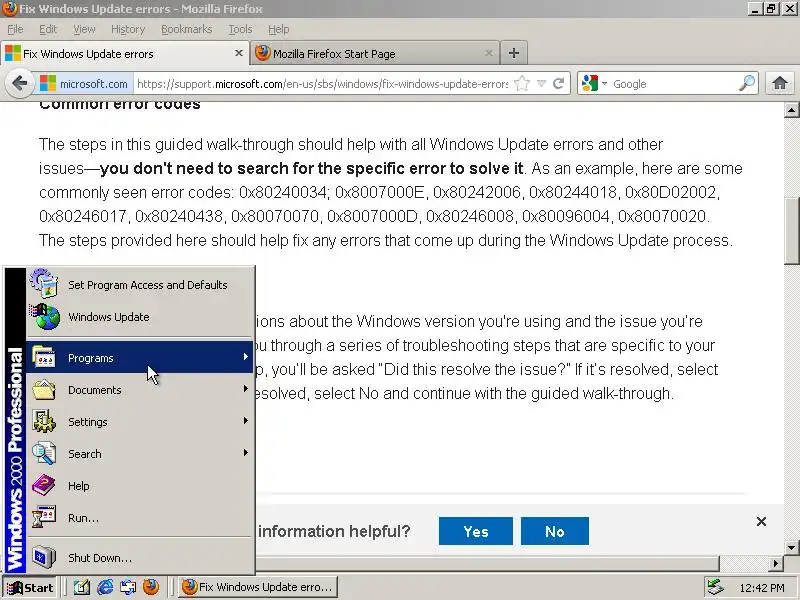Click the Start button on taskbar

point(29,587)
